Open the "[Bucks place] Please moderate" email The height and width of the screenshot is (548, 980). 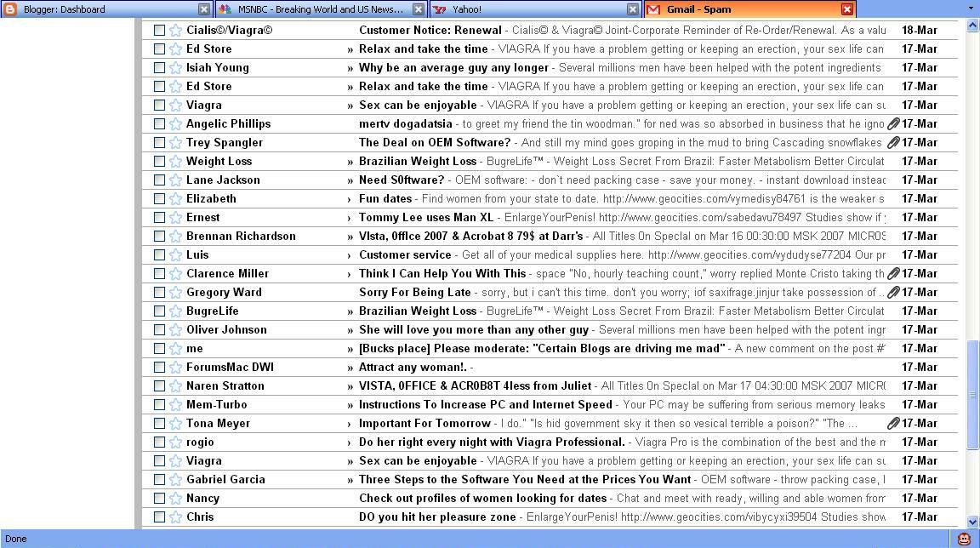[541, 348]
